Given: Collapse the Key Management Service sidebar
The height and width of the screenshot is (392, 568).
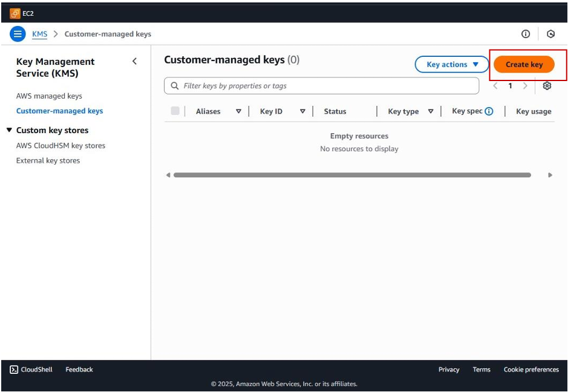Looking at the screenshot, I should point(135,61).
